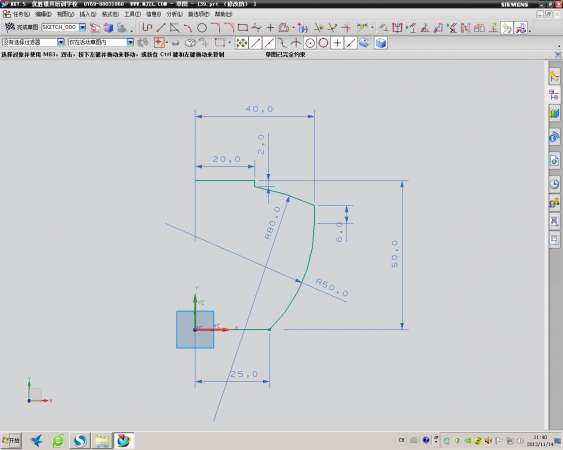
Task: Expand the SKETCH_000 name dropdown
Action: 82,27
